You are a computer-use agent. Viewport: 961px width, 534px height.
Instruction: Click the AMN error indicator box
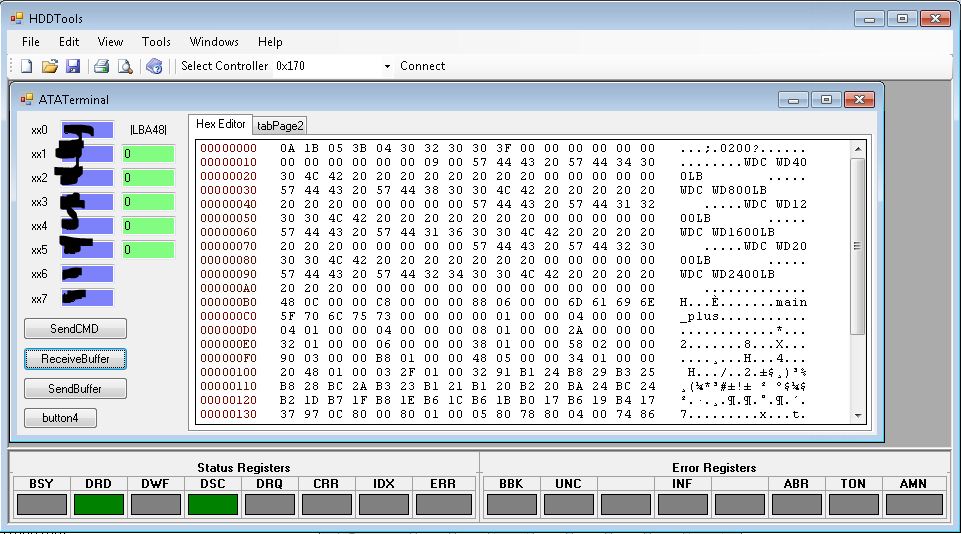point(914,505)
